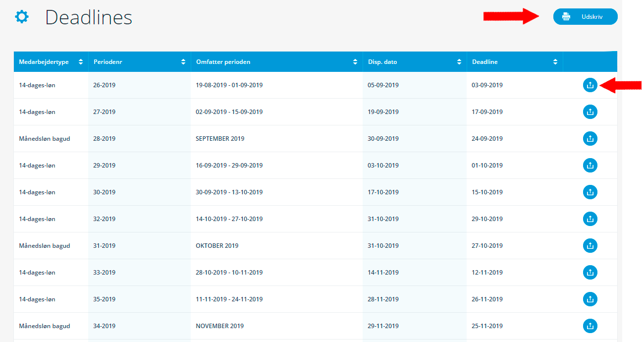Click the settings gear icon beside Deadlines
This screenshot has width=644, height=342.
(22, 17)
